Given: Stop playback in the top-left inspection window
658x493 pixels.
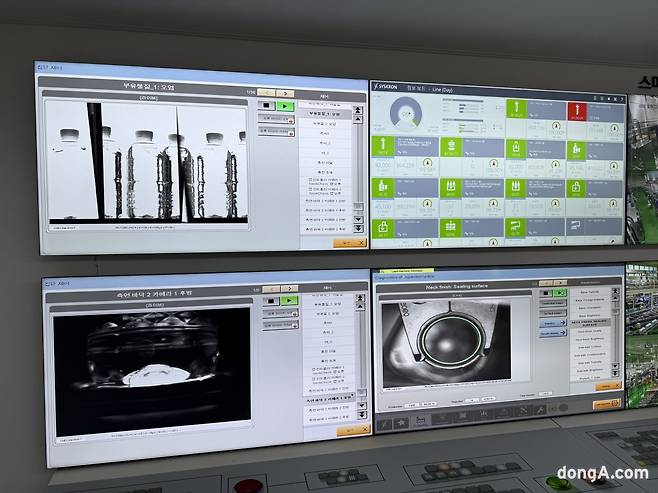Looking at the screenshot, I should [266, 105].
